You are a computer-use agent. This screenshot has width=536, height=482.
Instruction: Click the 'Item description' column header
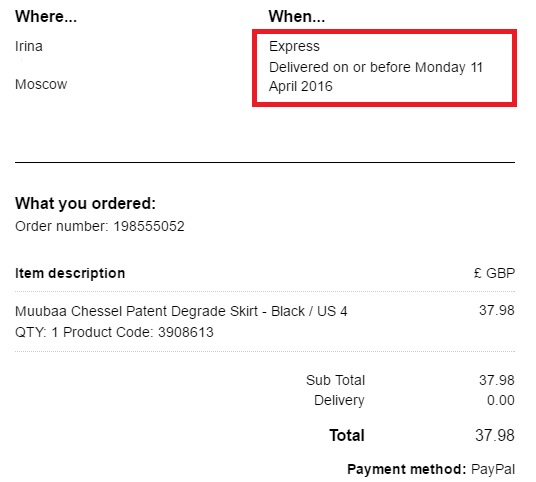click(x=70, y=273)
